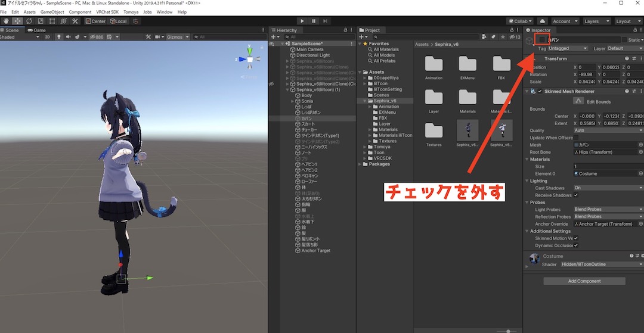Open the Quality Auto dropdown

point(609,130)
